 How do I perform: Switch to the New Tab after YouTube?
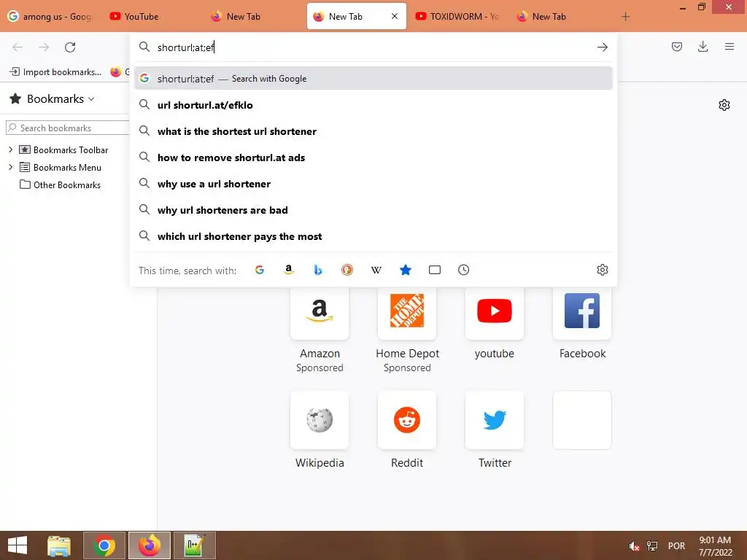click(254, 17)
